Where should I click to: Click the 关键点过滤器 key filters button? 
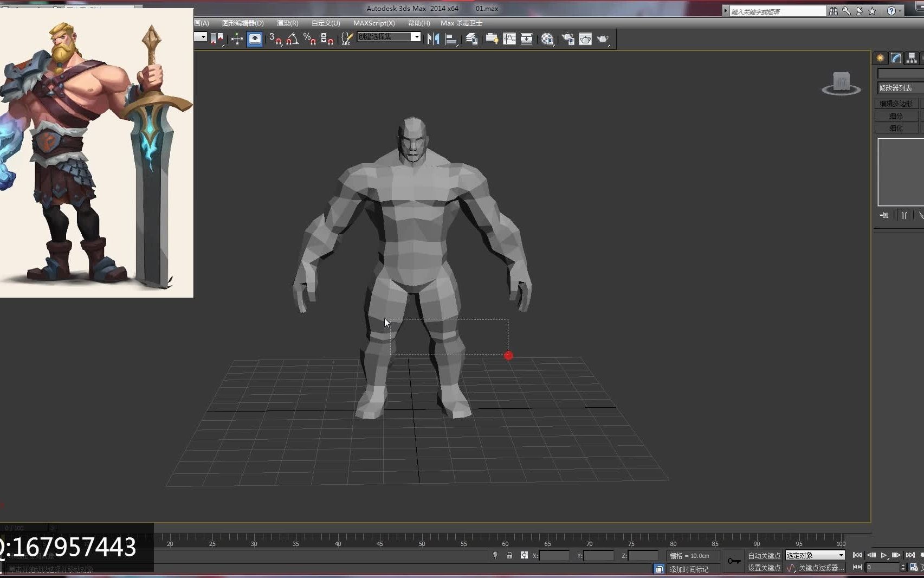821,568
